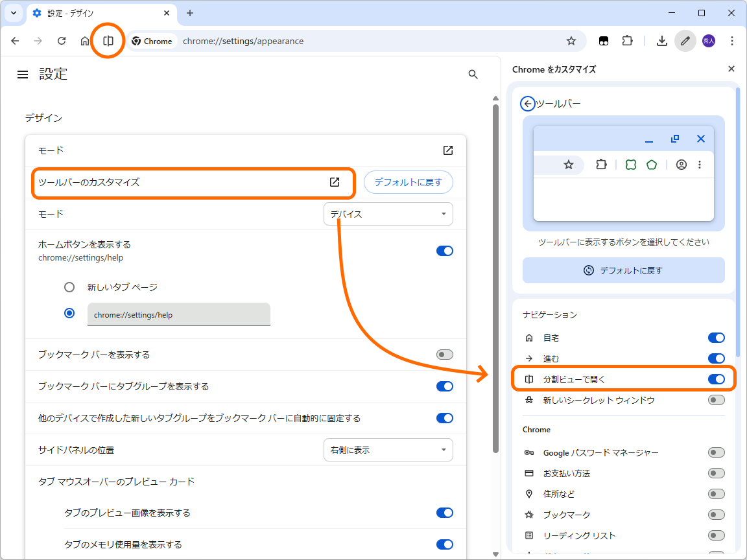Click the Customize Chrome pencil icon

point(685,40)
